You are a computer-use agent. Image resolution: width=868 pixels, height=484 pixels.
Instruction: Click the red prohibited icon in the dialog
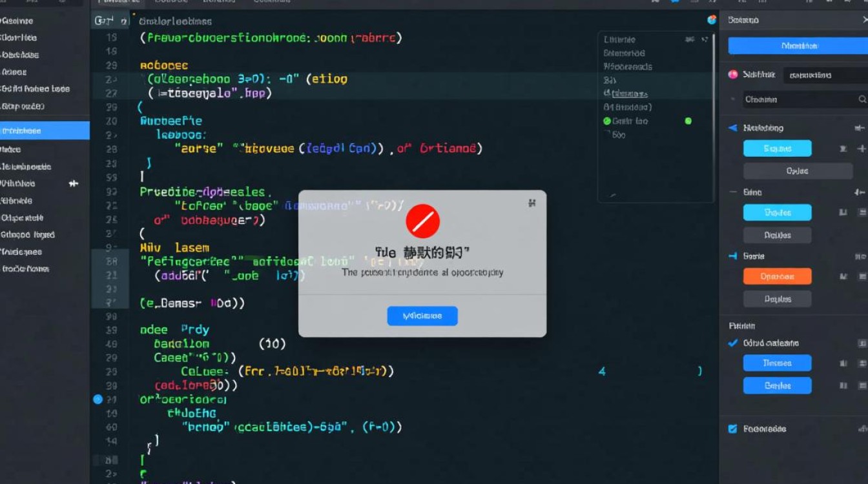coord(422,221)
